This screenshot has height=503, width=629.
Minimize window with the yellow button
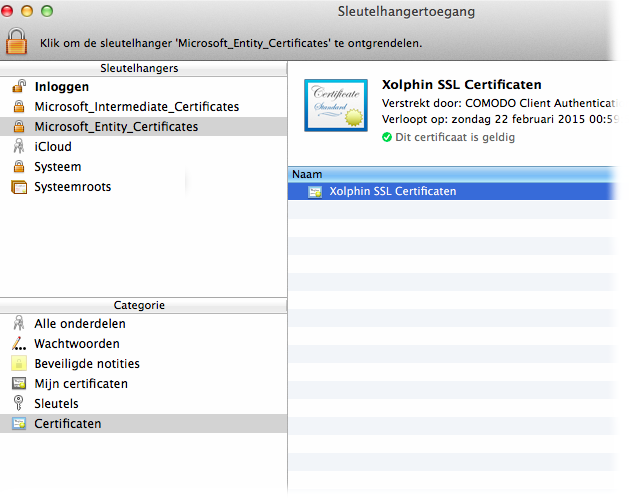[27, 11]
